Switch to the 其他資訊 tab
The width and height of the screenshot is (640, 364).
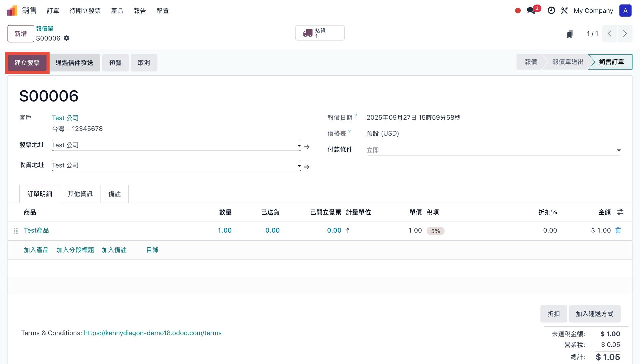pos(80,194)
